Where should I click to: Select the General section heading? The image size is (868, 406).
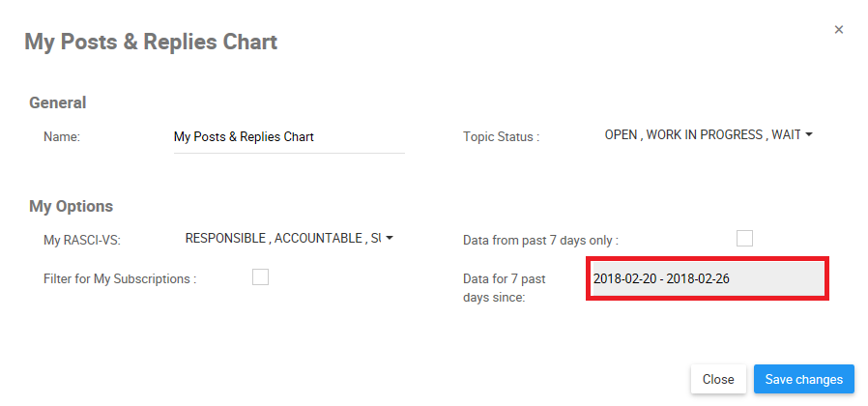click(x=58, y=102)
